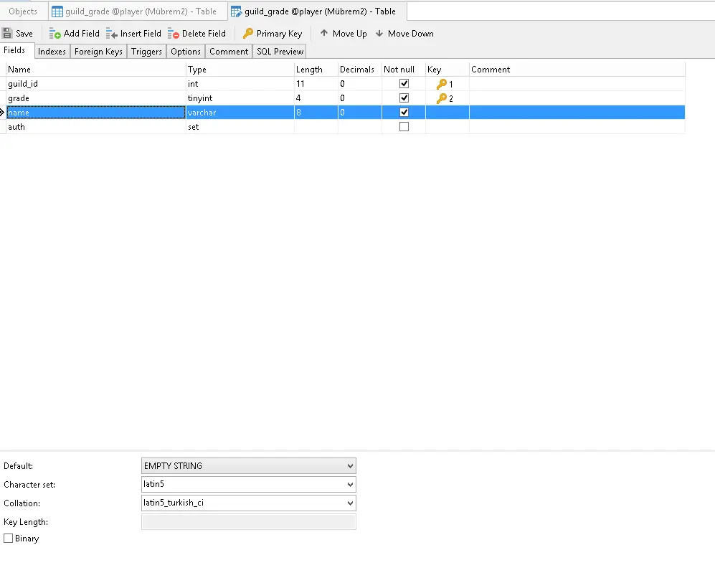Click the Length column header
Viewport: 715px width, 588px height.
click(x=316, y=70)
